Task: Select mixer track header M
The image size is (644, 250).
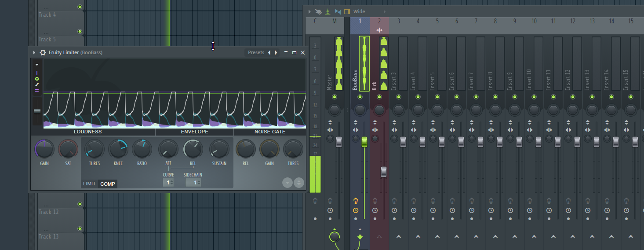Action: coord(335,21)
